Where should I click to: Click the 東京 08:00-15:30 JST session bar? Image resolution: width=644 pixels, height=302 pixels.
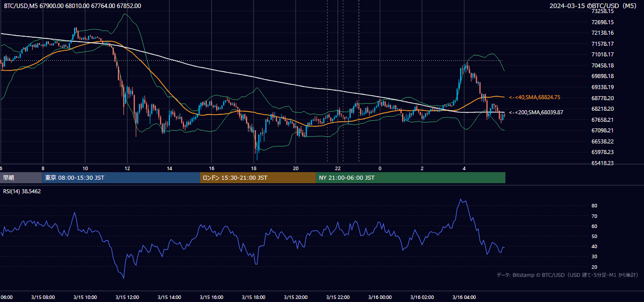point(121,178)
